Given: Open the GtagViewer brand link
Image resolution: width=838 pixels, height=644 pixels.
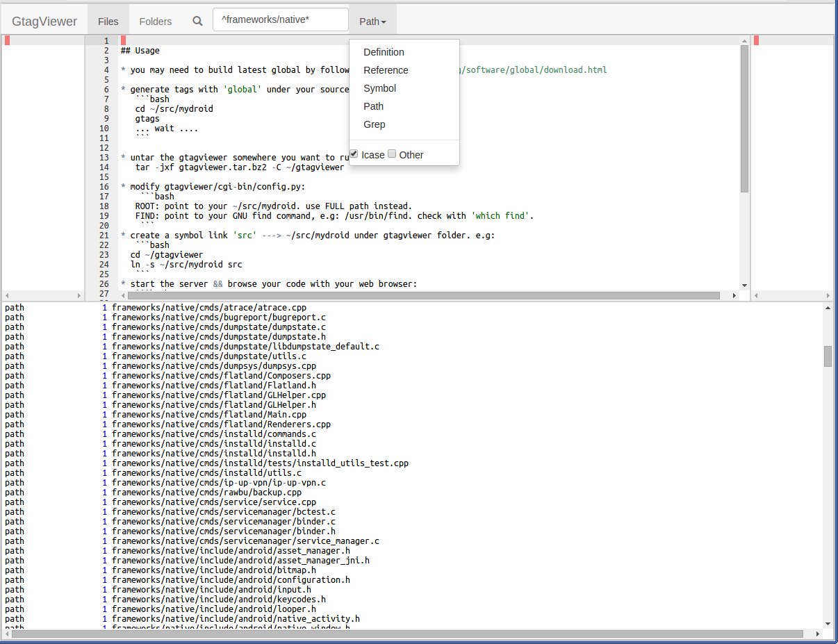Looking at the screenshot, I should pyautogui.click(x=44, y=21).
